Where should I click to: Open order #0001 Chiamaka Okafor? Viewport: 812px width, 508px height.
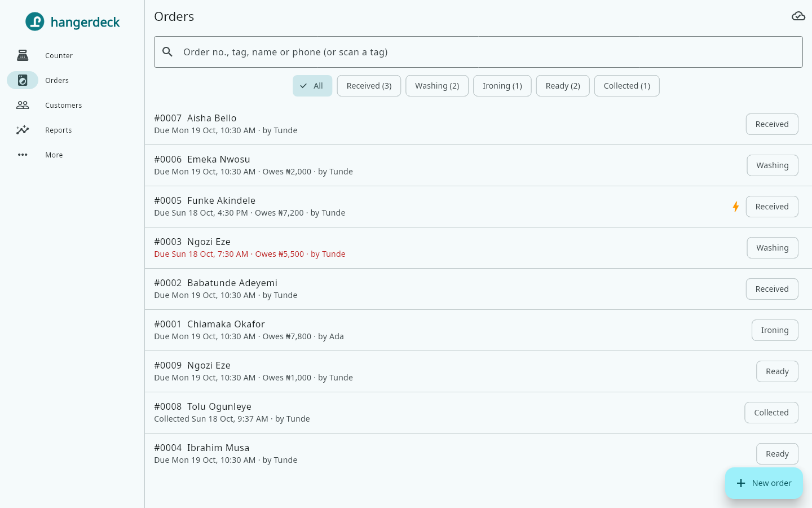(478, 330)
